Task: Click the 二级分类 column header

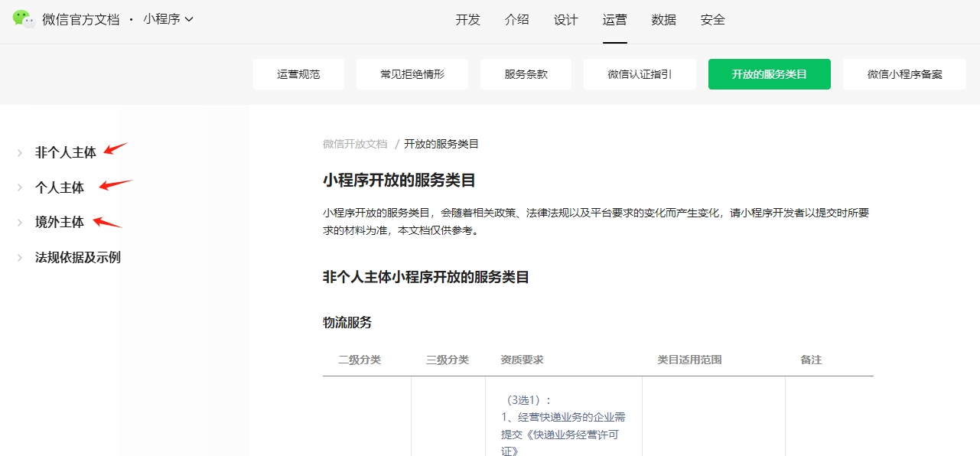Action: point(360,360)
